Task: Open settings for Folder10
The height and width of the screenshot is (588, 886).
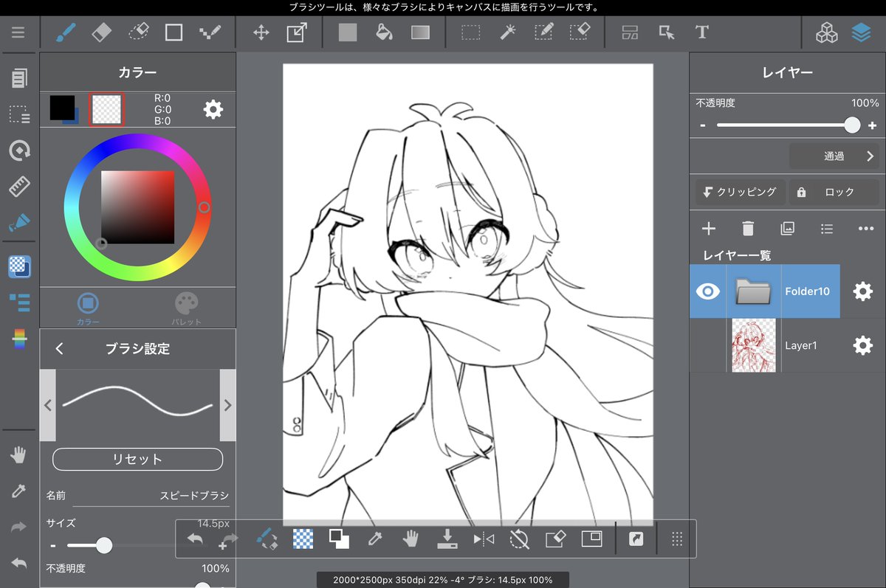Action: [x=862, y=291]
